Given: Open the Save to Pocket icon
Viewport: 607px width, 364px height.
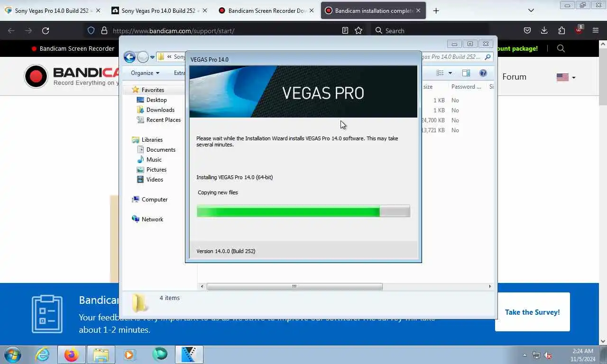Looking at the screenshot, I should [x=527, y=30].
